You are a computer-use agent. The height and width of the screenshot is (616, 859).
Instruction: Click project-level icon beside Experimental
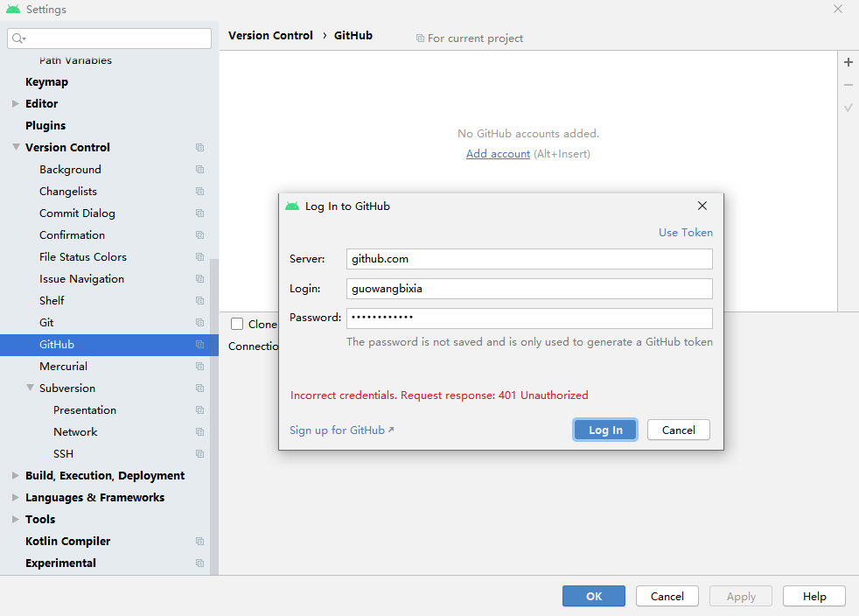tap(200, 563)
